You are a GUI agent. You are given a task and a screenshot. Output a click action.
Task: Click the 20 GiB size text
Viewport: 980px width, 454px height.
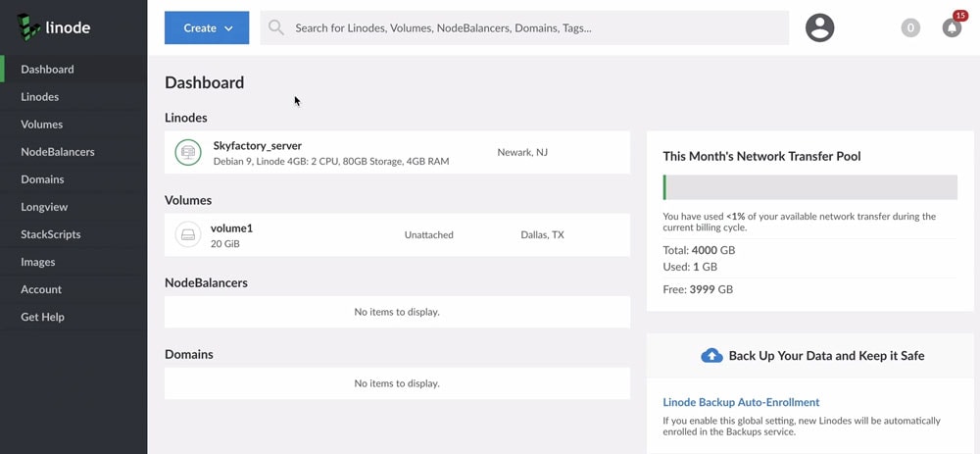tap(225, 244)
